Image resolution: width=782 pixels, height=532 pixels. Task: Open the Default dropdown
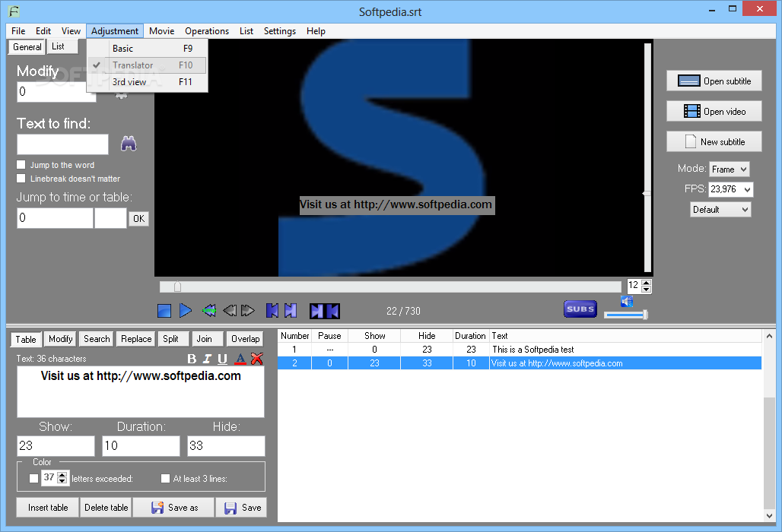[x=720, y=210]
